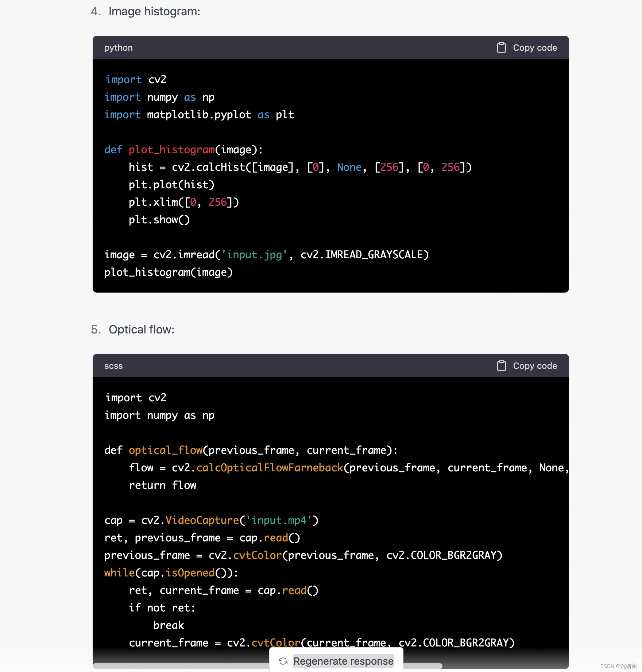Click 'import cv2' in python block
Screen dimensions: 642x672
[135, 80]
